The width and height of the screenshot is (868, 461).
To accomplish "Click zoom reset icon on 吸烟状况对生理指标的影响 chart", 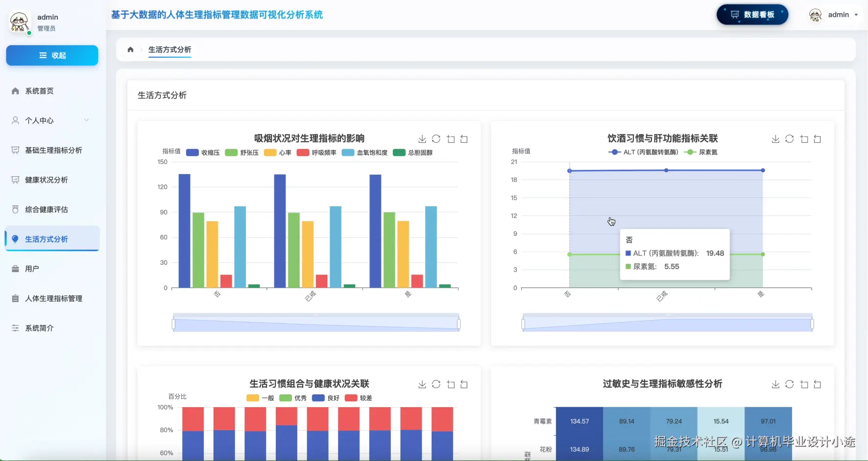I will click(464, 139).
